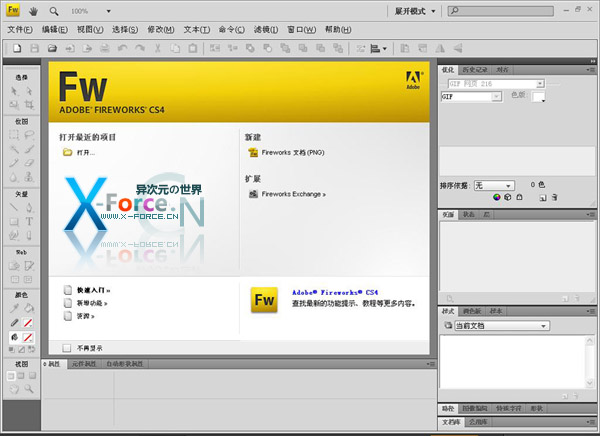The width and height of the screenshot is (600, 436).
Task: Switch to the 历史记录 tab
Action: click(x=474, y=70)
